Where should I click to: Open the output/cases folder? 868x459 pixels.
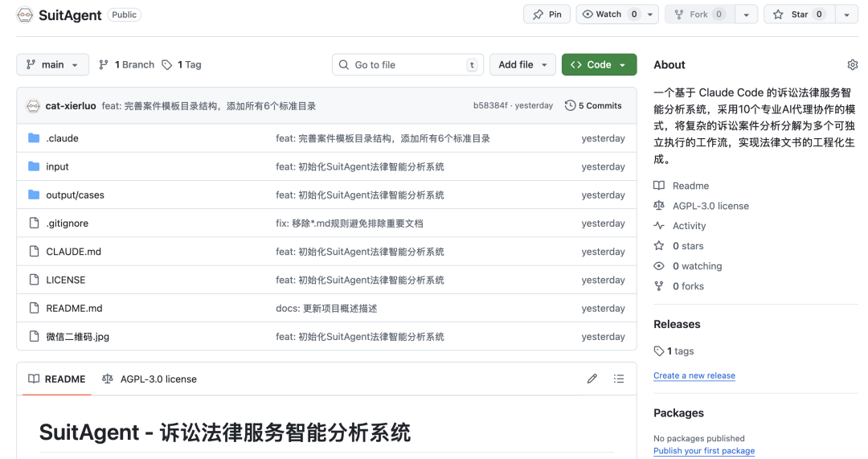click(76, 195)
